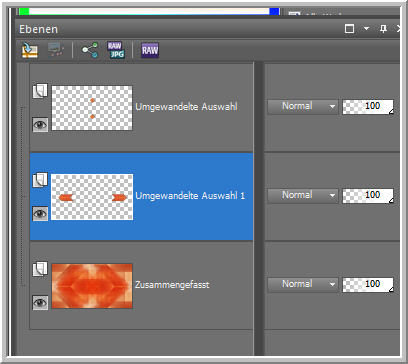Click the Ebenen panel title
Viewport: 408px width, 364px height.
[x=38, y=29]
